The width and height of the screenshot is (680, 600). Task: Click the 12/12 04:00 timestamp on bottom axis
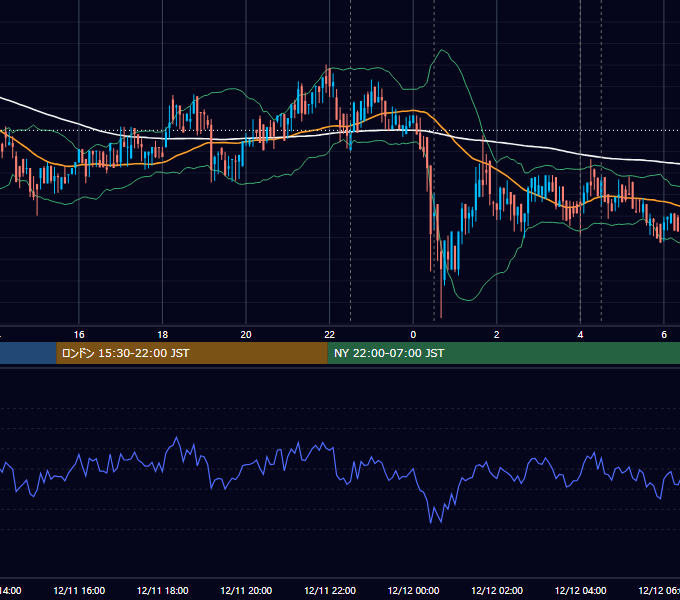(580, 590)
